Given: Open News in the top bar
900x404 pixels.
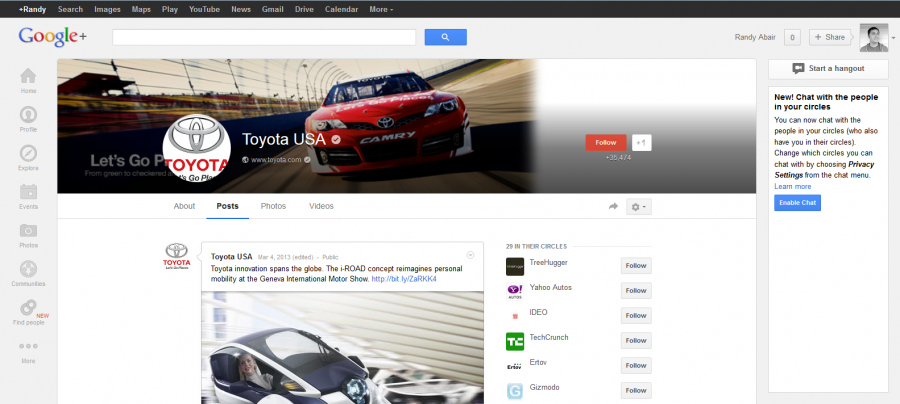Looking at the screenshot, I should point(241,9).
